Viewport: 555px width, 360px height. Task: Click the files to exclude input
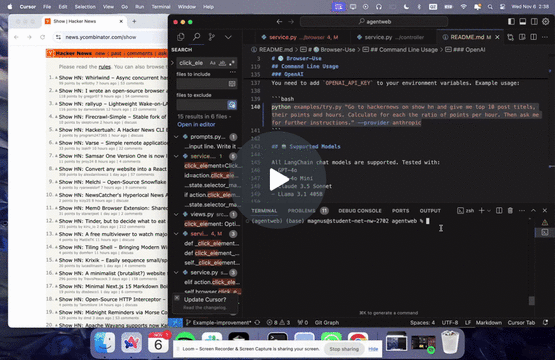tap(202, 105)
